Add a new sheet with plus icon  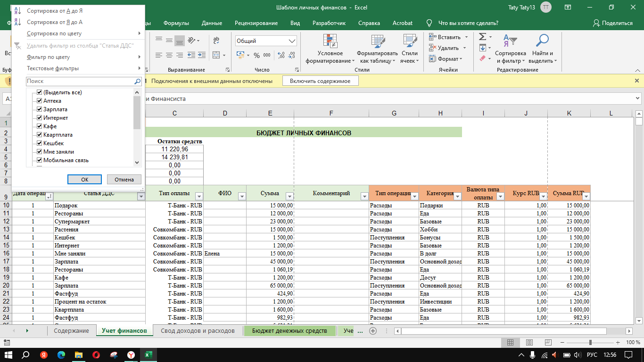(373, 331)
